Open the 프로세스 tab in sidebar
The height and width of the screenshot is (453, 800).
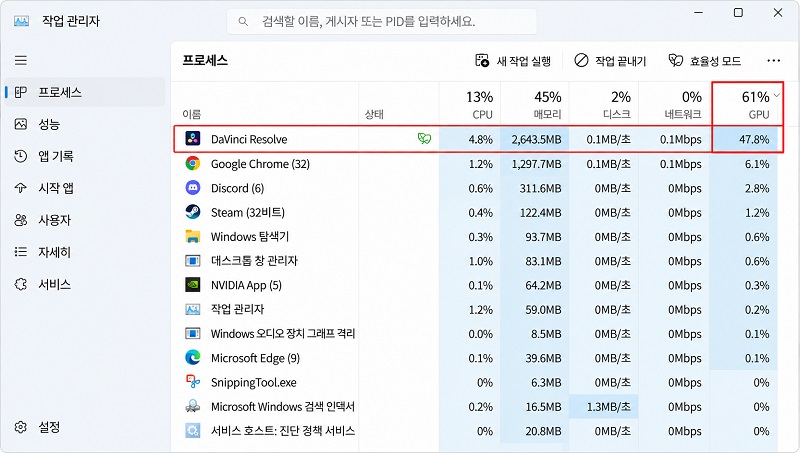click(85, 92)
